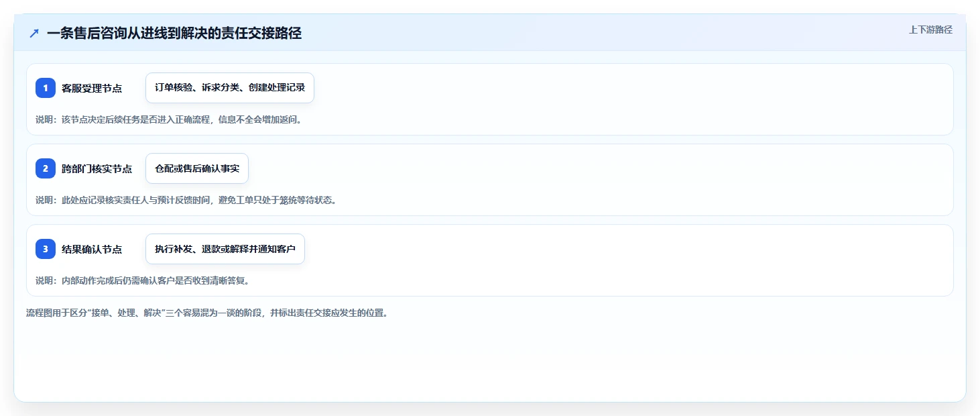Click the 跨部门核实节点 label
980x416 pixels.
[97, 168]
